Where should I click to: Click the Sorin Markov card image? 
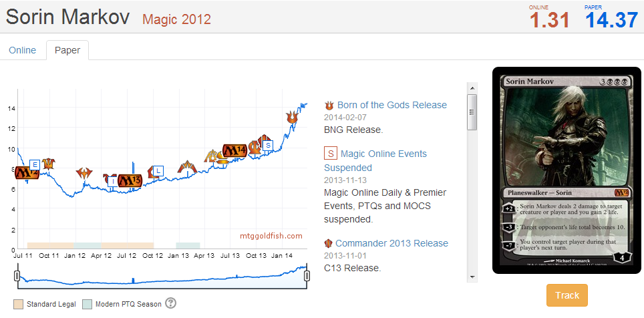567,170
